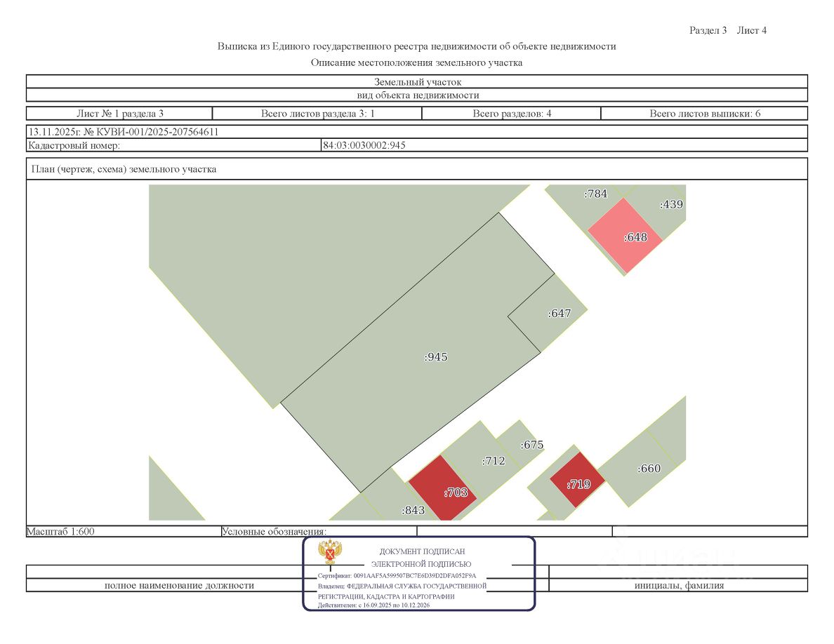Click the 'Кадастровый номер:' label
This screenshot has height=644, width=834.
tap(74, 145)
